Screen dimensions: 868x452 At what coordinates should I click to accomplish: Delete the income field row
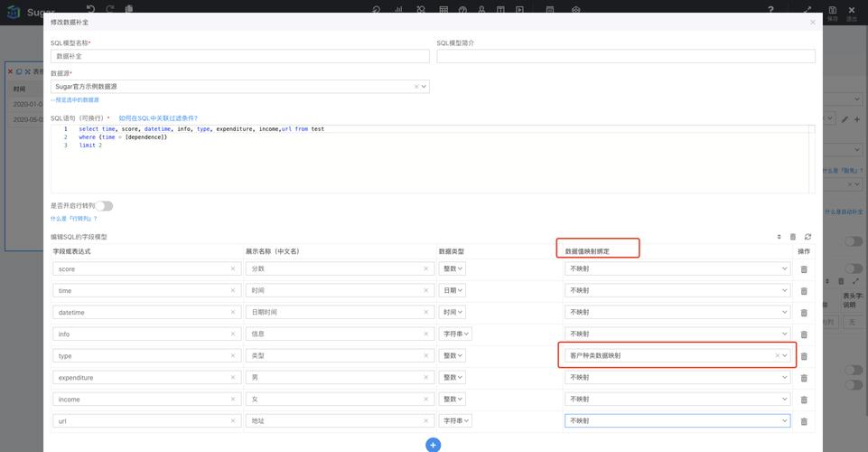804,400
